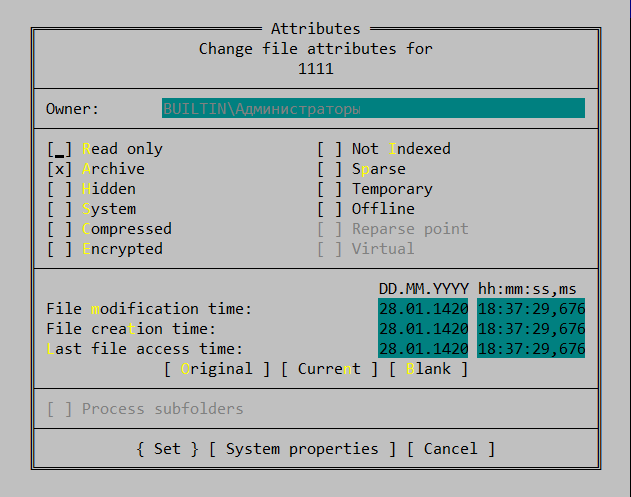Enable the Hidden attribute
This screenshot has height=497, width=631.
click(x=91, y=189)
